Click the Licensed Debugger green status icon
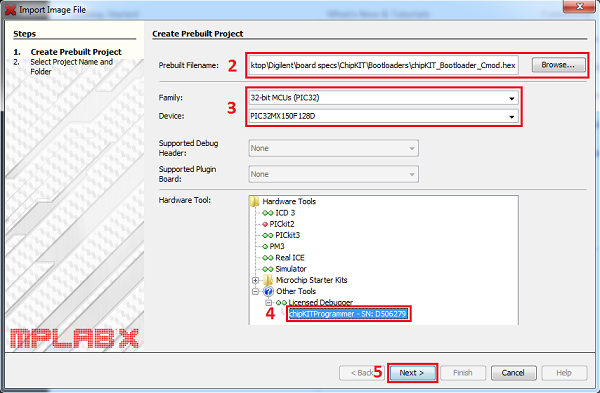 coord(281,303)
